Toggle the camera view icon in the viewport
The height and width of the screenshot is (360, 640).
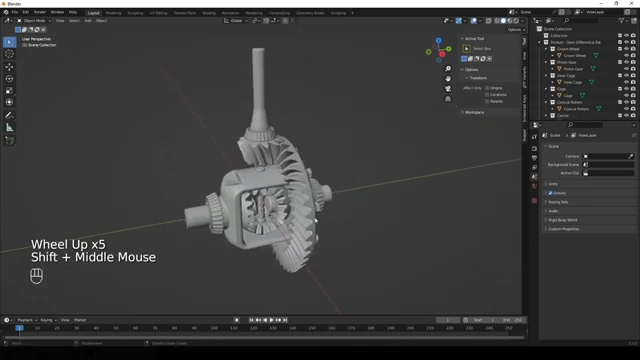[448, 89]
